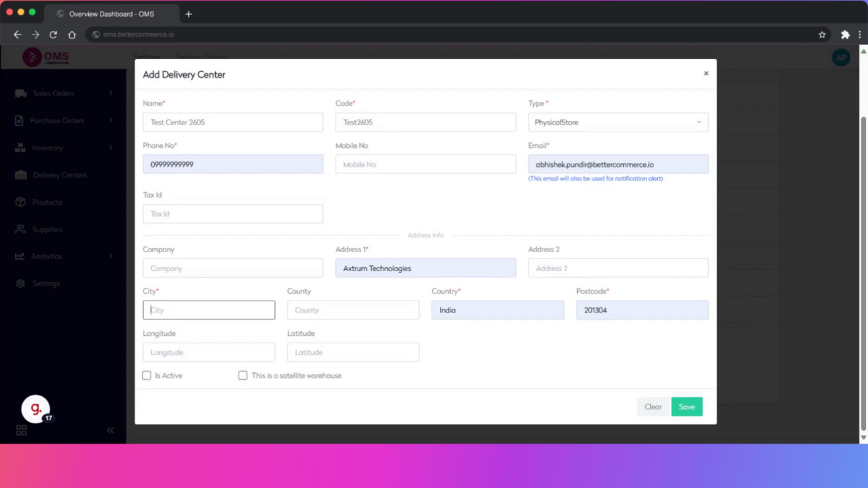Viewport: 868px width, 488px height.
Task: Click into the Mobile No field
Action: coord(425,165)
